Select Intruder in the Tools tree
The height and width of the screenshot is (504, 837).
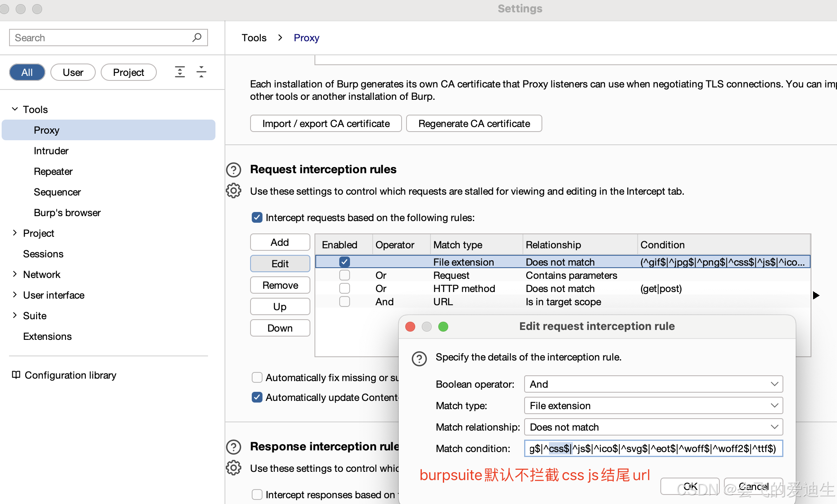[x=51, y=151]
